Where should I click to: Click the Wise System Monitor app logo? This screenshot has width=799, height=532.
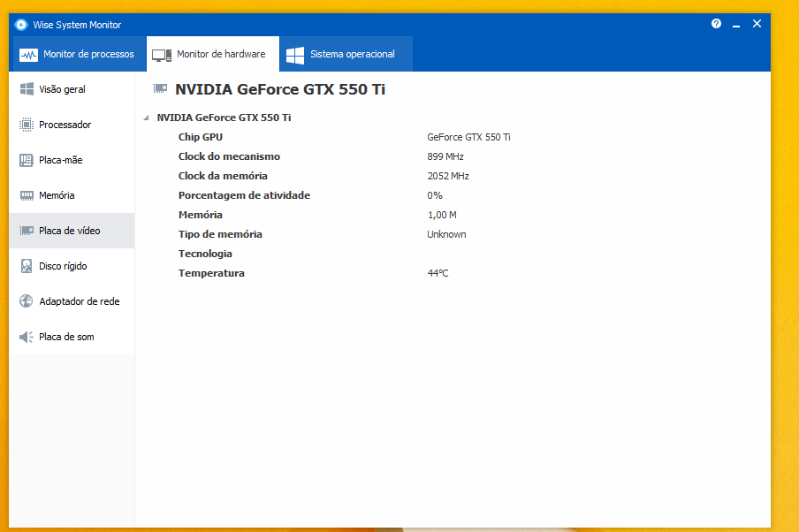click(21, 25)
